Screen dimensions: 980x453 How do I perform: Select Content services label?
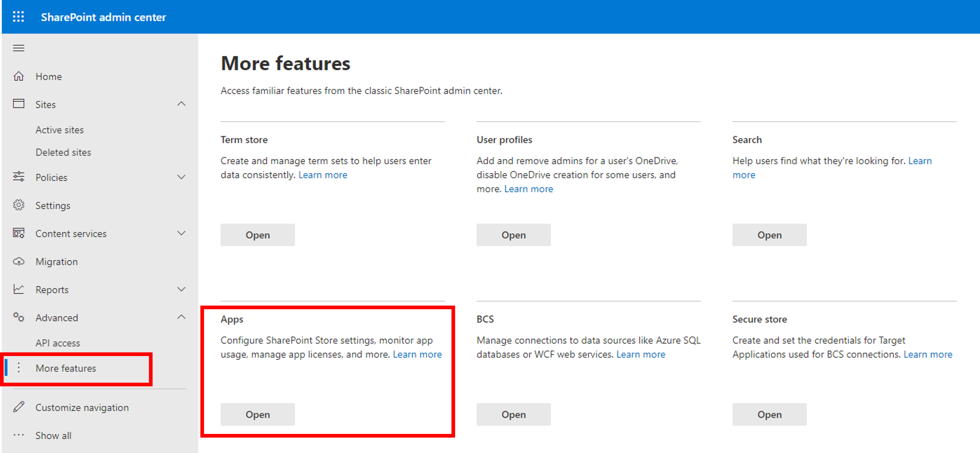point(71,234)
